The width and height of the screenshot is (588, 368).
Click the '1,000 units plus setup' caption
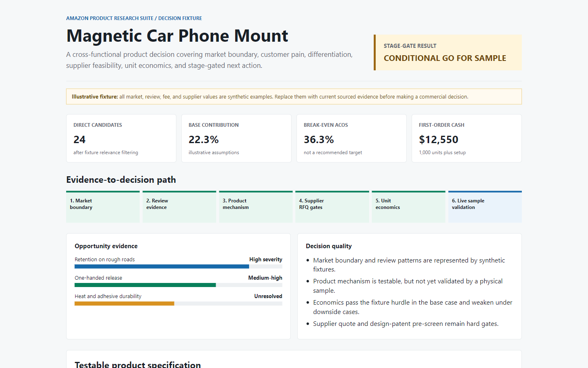pyautogui.click(x=442, y=153)
